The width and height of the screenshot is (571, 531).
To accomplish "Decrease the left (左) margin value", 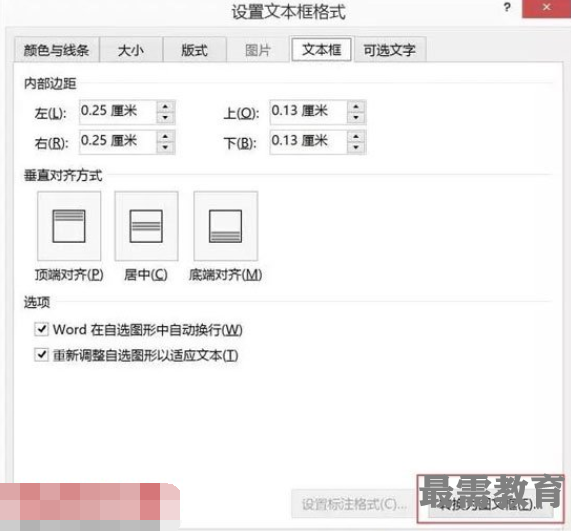I will pyautogui.click(x=166, y=118).
